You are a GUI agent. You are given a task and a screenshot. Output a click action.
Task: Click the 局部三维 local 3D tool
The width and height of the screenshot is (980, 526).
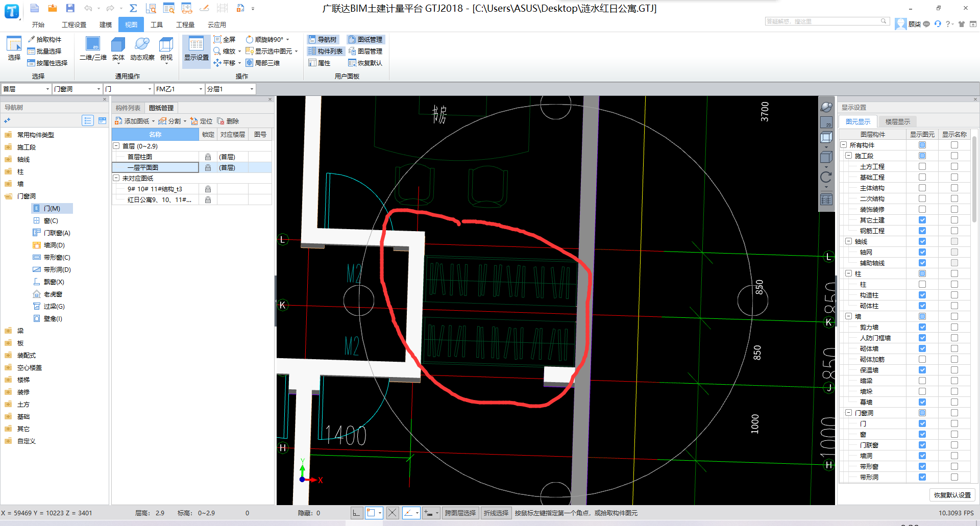(x=263, y=63)
